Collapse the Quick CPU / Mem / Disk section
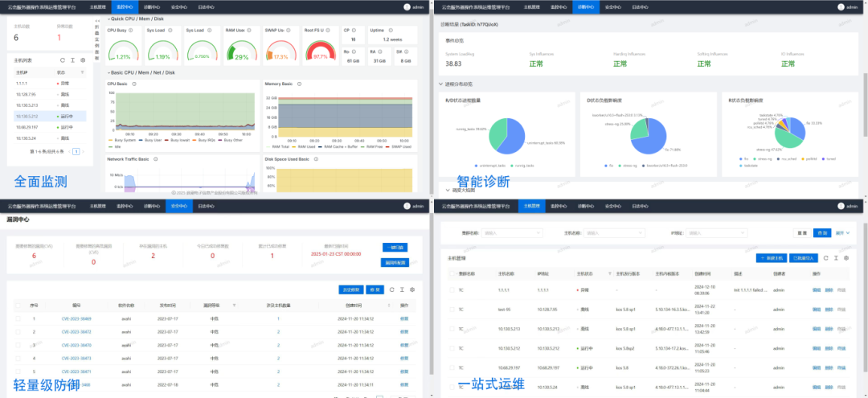 coord(108,18)
